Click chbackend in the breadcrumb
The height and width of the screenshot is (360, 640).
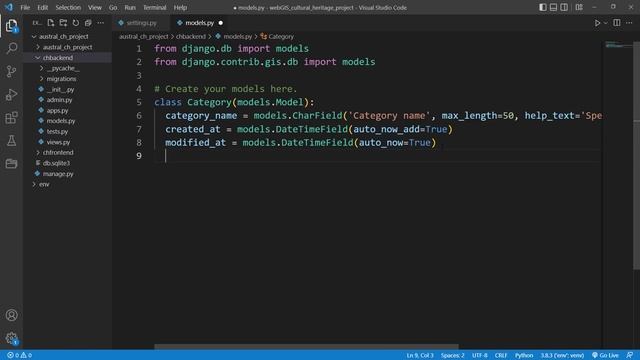(x=191, y=36)
